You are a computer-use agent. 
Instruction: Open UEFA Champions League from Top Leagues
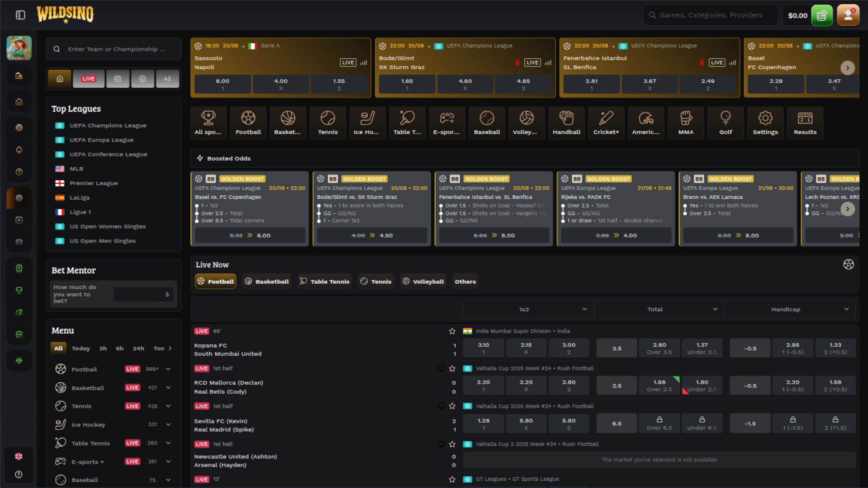108,125
